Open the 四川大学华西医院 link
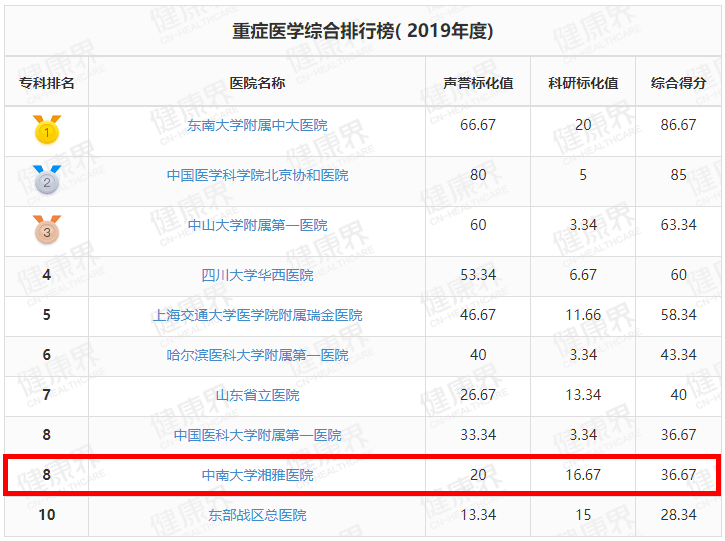The image size is (725, 541). tap(257, 275)
